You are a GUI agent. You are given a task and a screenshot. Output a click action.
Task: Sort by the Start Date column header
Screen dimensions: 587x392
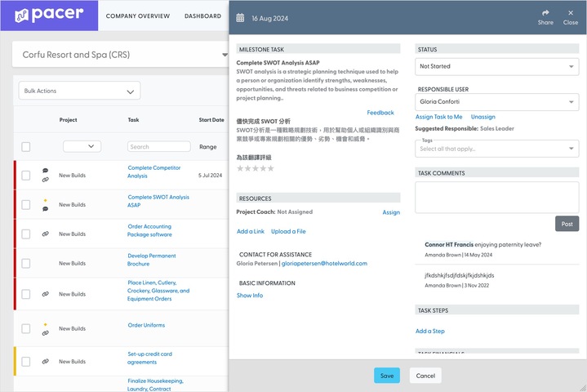tap(211, 120)
